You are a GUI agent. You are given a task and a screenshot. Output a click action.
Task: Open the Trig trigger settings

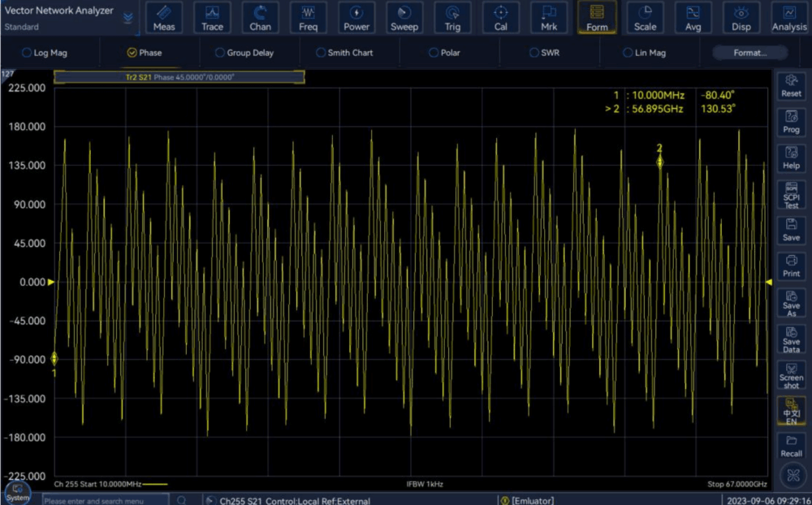(452, 17)
